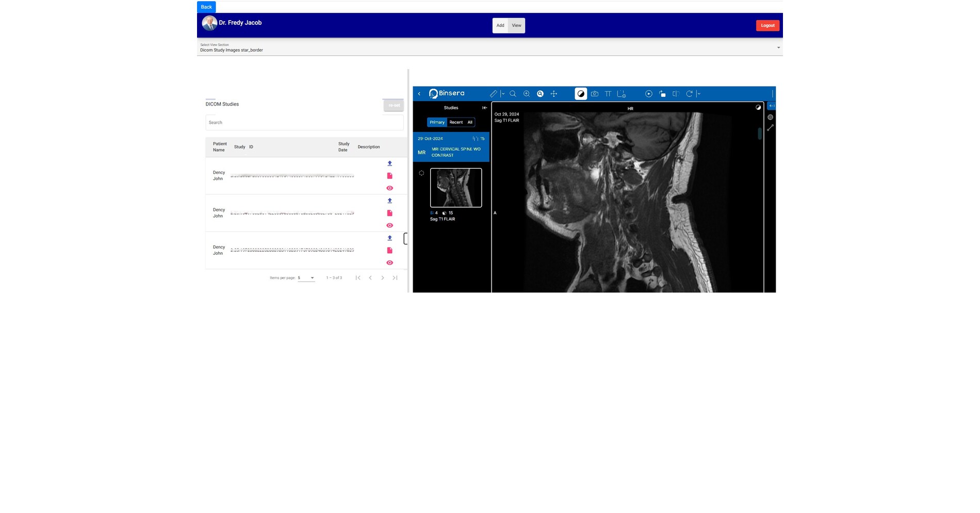Click the blue Back button
This screenshot has width=980, height=513.
coord(206,7)
